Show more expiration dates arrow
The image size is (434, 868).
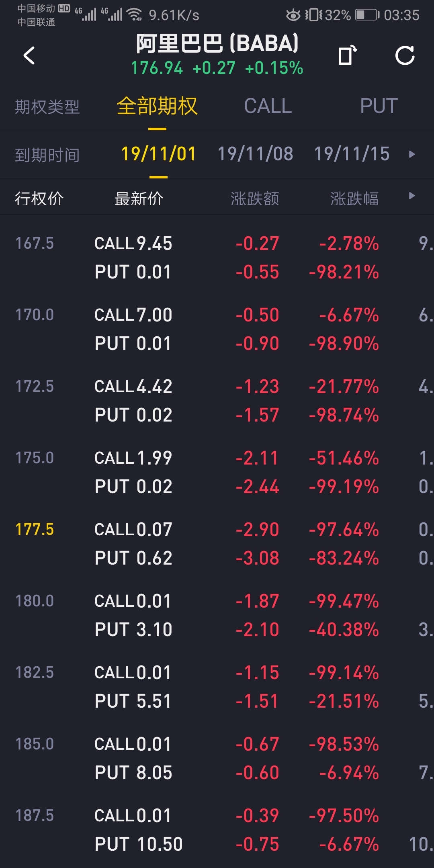click(411, 154)
